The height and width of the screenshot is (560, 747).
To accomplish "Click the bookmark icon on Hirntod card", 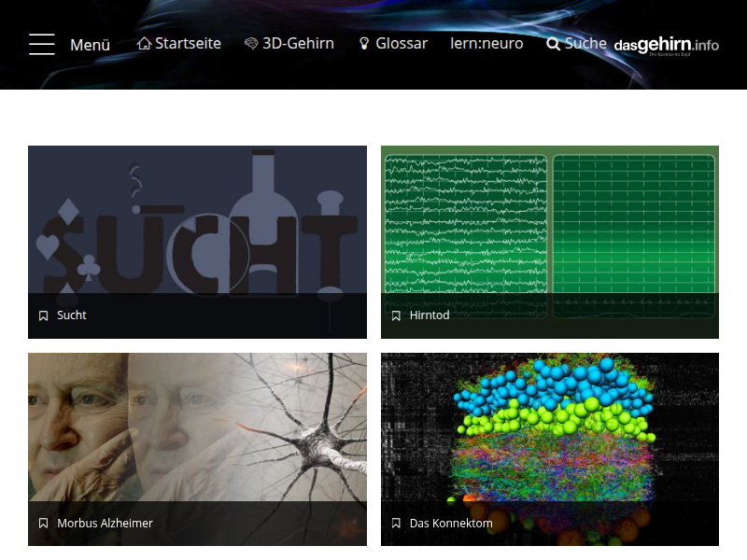I will 396,316.
